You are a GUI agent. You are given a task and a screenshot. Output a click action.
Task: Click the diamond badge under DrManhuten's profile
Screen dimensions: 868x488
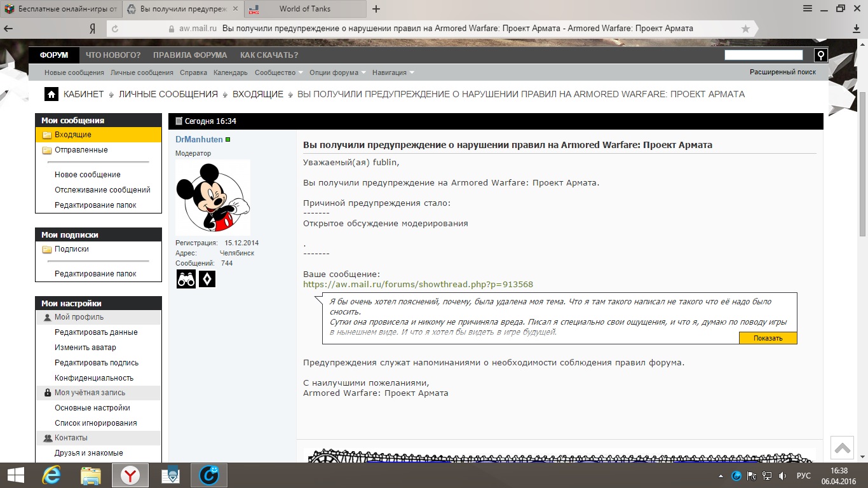[x=207, y=279]
